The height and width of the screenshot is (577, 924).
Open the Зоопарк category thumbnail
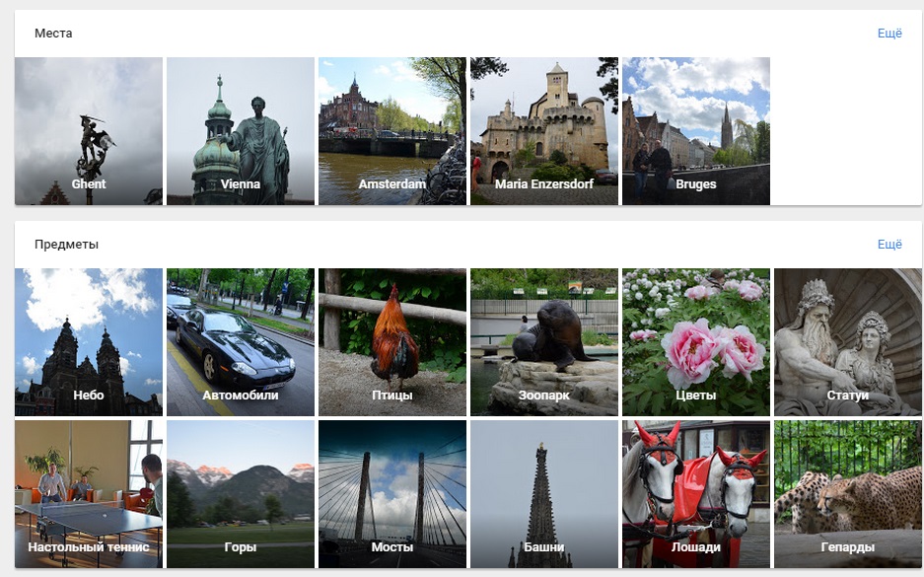click(544, 342)
